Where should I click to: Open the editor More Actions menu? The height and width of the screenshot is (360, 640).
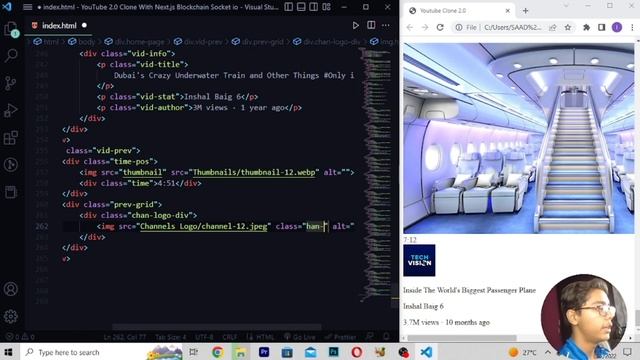click(x=386, y=25)
